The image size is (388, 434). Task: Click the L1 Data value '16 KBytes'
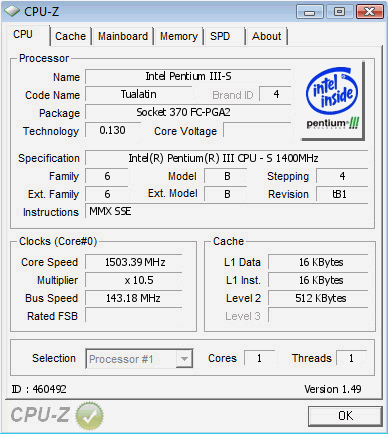click(x=318, y=262)
